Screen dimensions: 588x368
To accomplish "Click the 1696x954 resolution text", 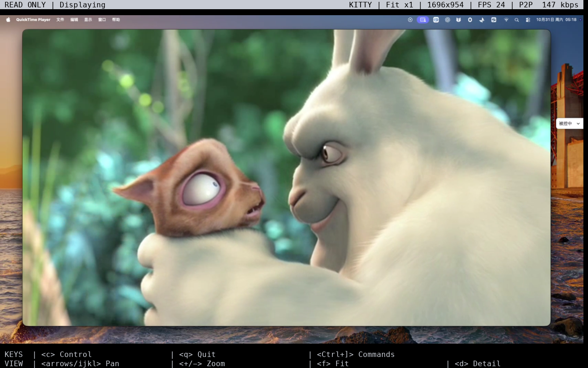I will pos(446,5).
